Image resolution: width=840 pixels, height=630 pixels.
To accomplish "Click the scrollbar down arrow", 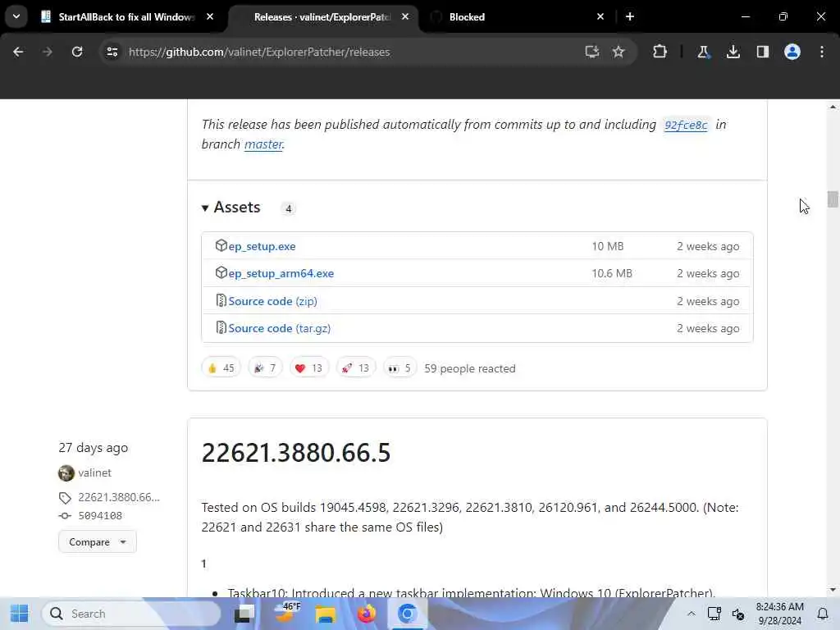I will pos(833,590).
